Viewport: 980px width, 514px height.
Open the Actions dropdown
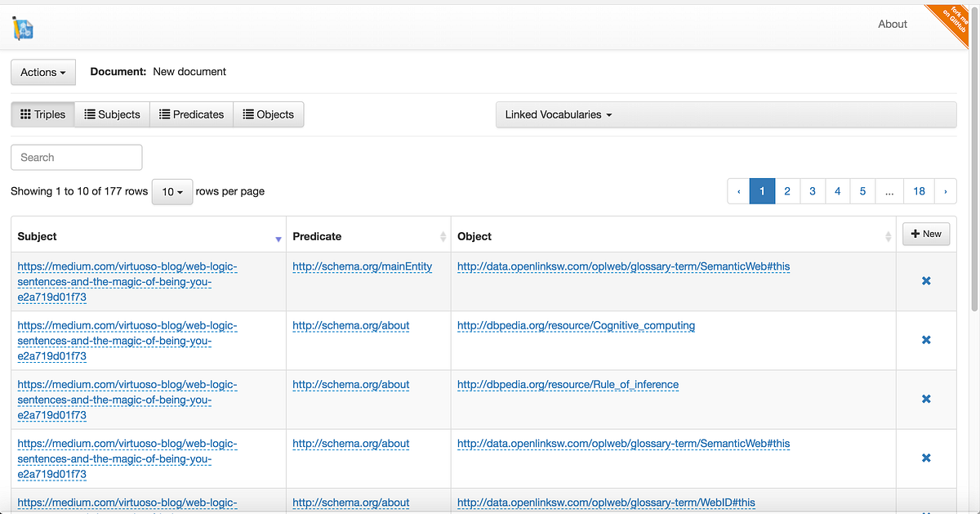(42, 72)
